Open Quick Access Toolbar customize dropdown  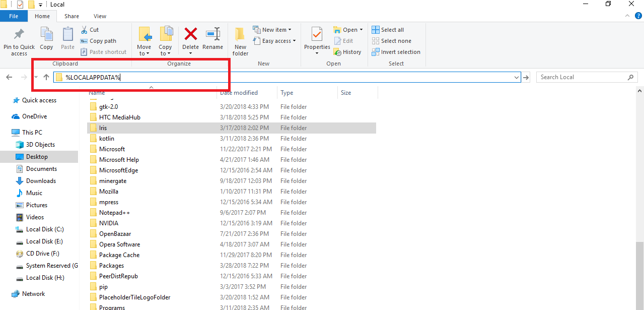41,5
